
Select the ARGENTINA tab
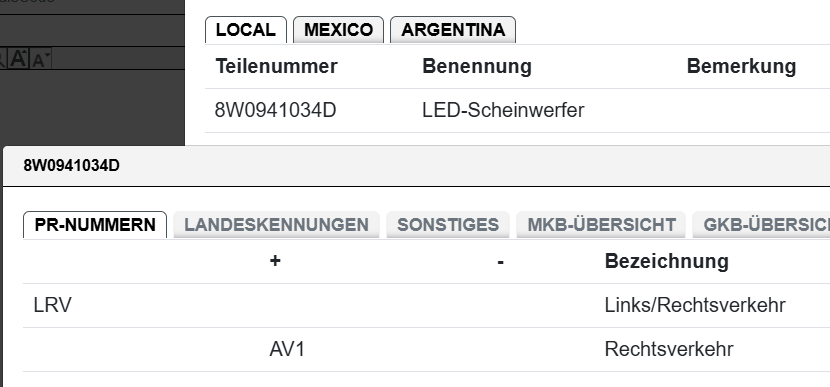453,30
